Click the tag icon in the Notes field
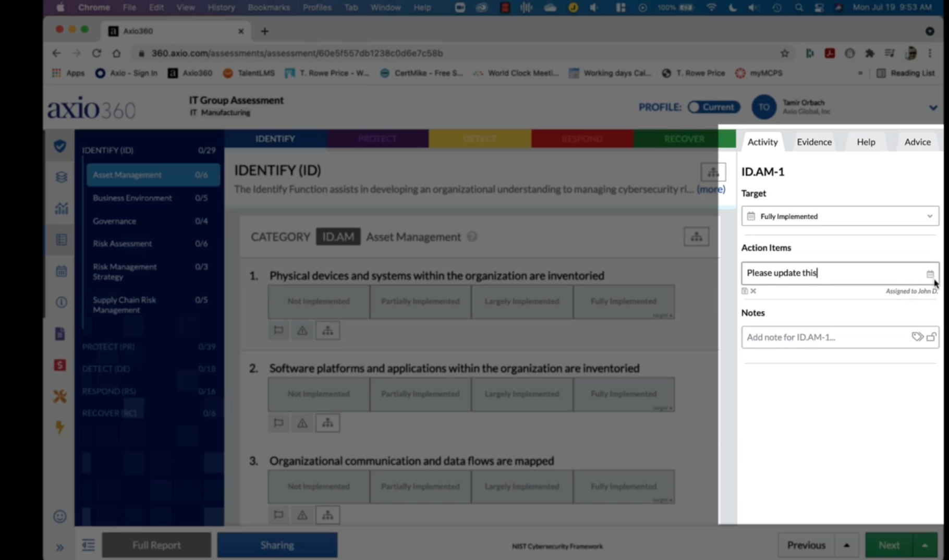949x560 pixels. coord(918,337)
